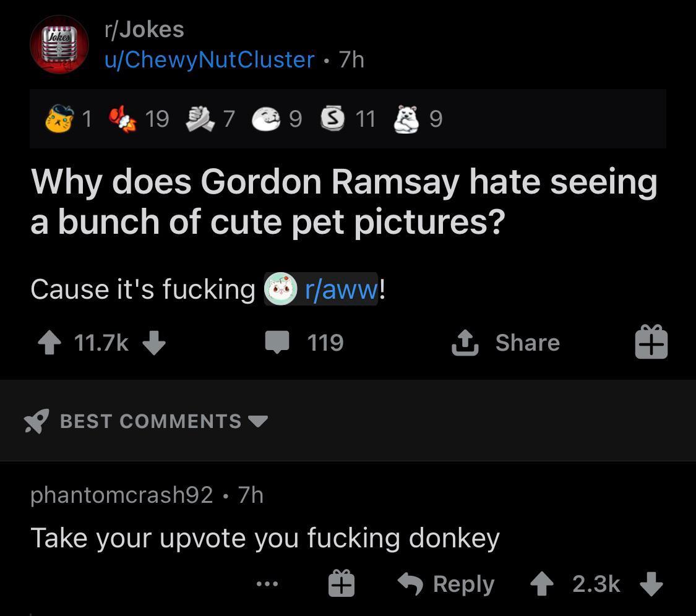Upvote phantomcrash92's comment
This screenshot has height=616, width=696.
click(x=542, y=584)
